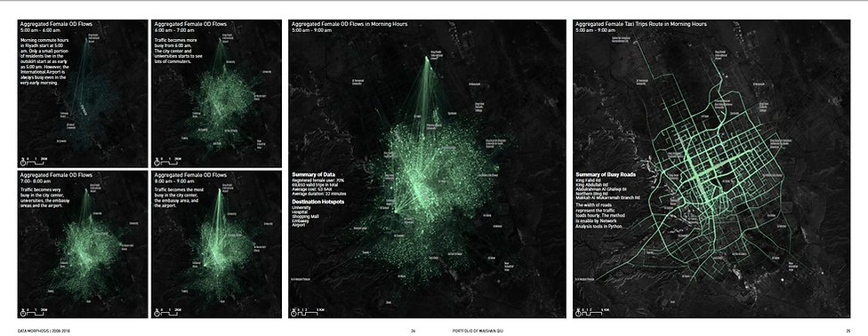Click 'Traffic becomes the most busy' paragraph
This screenshot has width=868, height=336.
178,198
